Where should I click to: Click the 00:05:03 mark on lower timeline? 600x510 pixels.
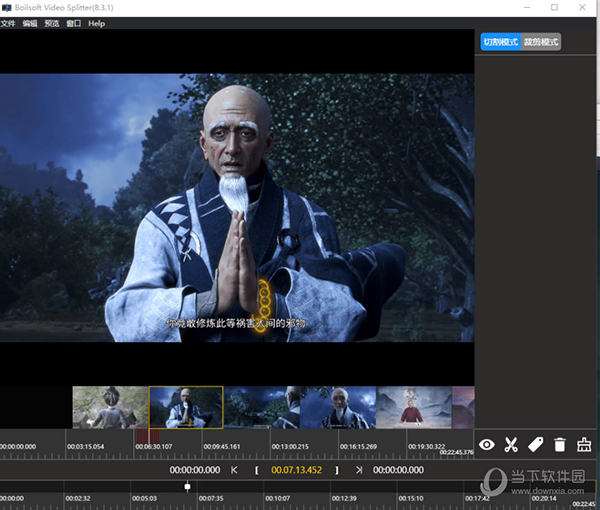144,499
